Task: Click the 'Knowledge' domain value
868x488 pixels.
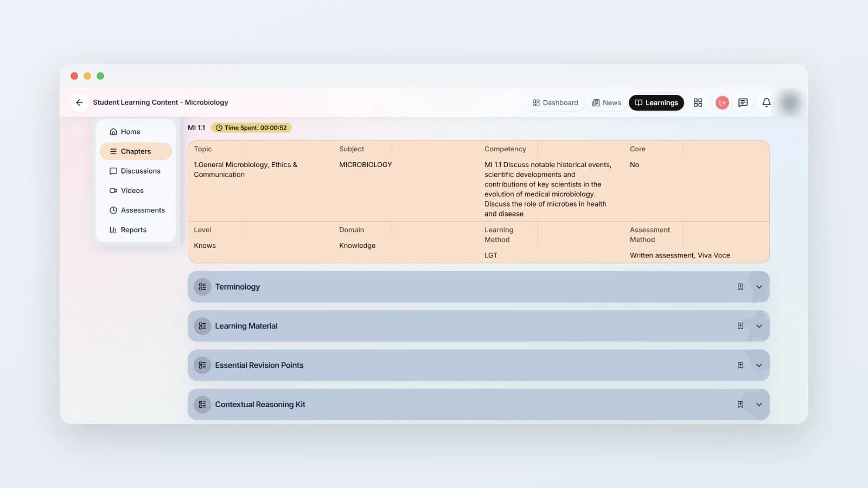Action: tap(358, 246)
